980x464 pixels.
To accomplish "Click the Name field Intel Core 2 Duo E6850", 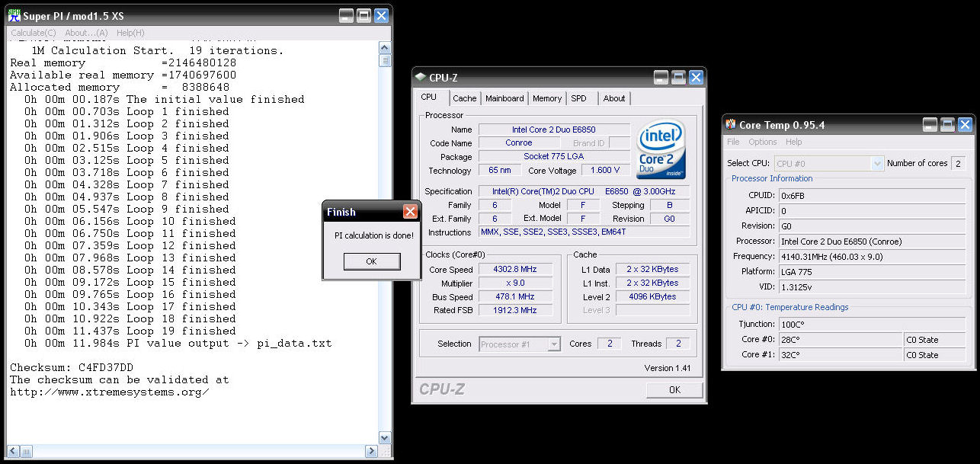I will [554, 130].
